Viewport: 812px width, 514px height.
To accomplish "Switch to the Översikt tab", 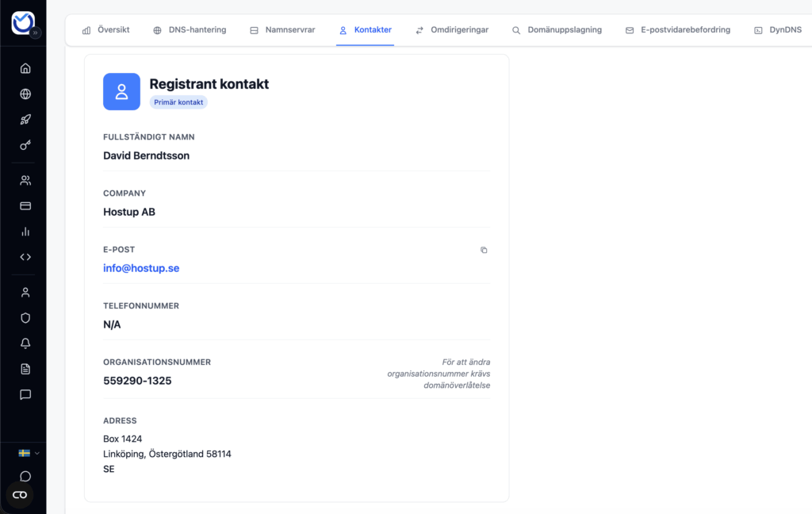I will pyautogui.click(x=105, y=30).
